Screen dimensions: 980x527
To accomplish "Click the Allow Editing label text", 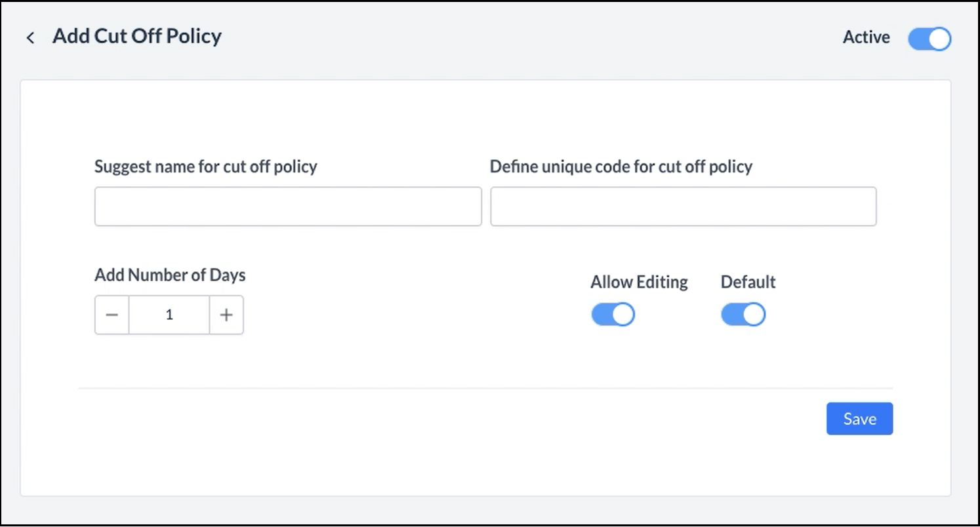I will (x=638, y=282).
